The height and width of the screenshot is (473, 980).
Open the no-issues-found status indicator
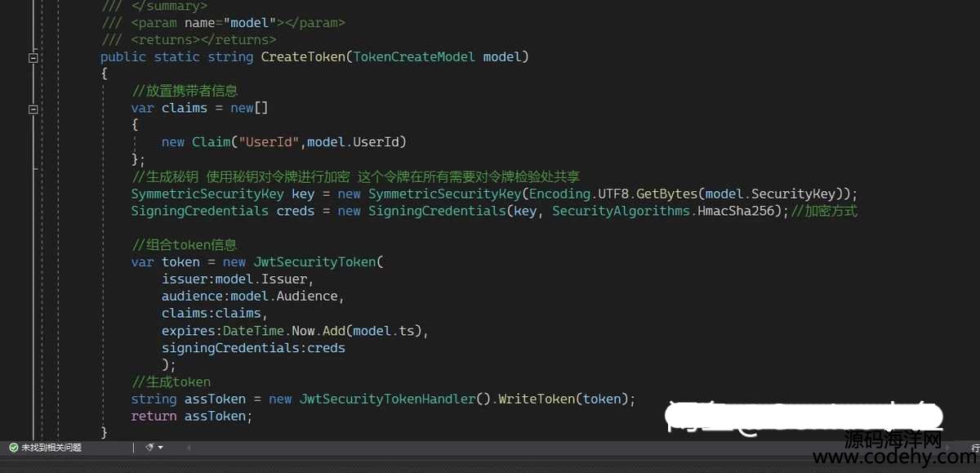(45, 448)
